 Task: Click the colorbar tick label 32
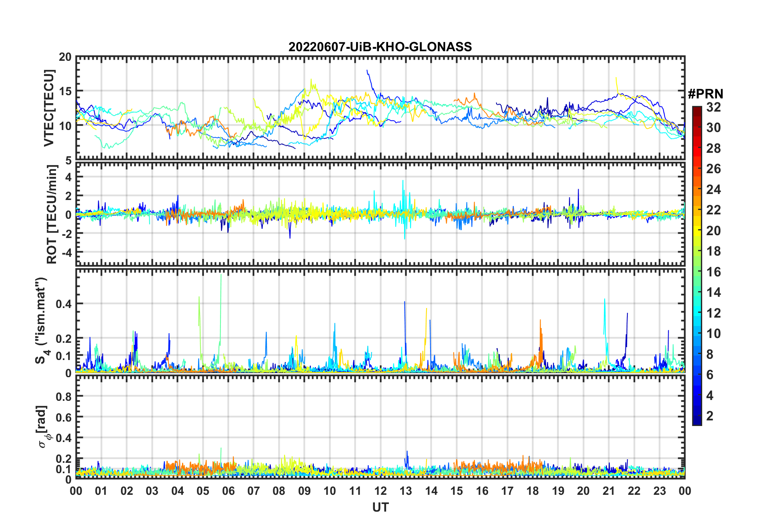point(713,107)
